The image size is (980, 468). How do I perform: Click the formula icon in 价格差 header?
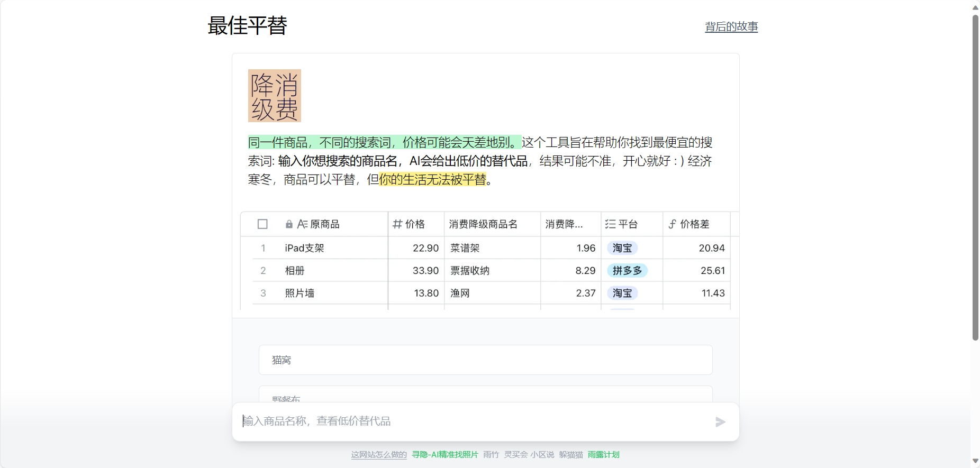tap(672, 224)
